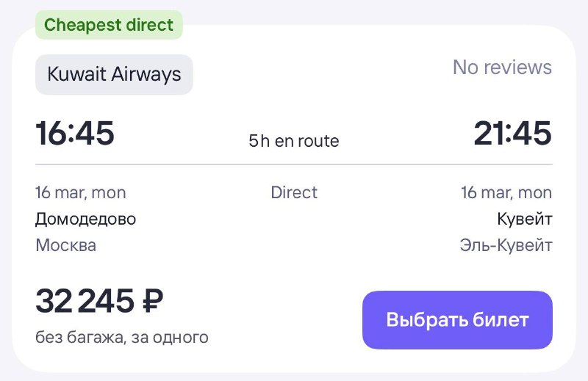This screenshot has height=381, width=588.
Task: Click the divider line below flight times
Action: click(x=294, y=164)
